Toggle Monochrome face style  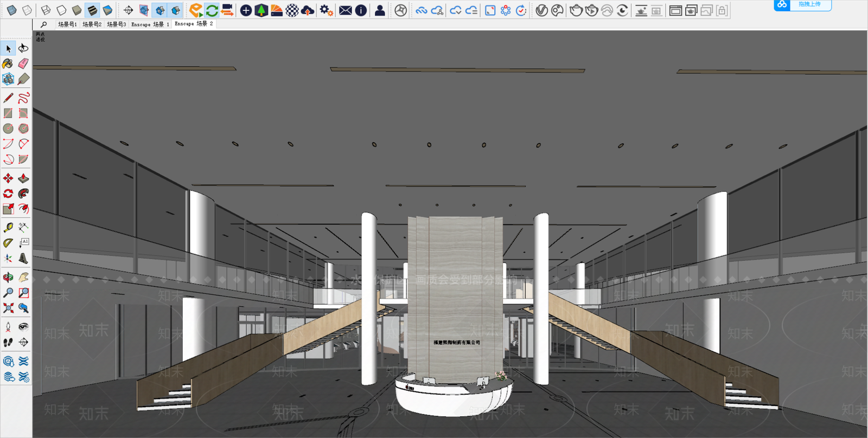[107, 10]
